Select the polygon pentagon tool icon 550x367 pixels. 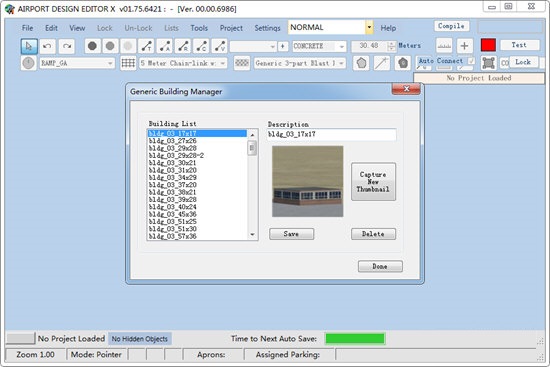pyautogui.click(x=361, y=63)
